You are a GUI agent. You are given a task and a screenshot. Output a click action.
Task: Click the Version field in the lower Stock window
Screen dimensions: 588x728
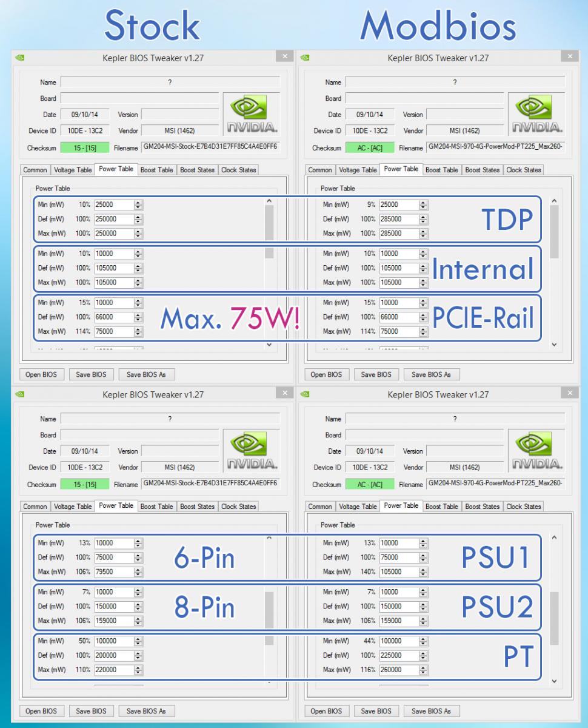point(179,451)
